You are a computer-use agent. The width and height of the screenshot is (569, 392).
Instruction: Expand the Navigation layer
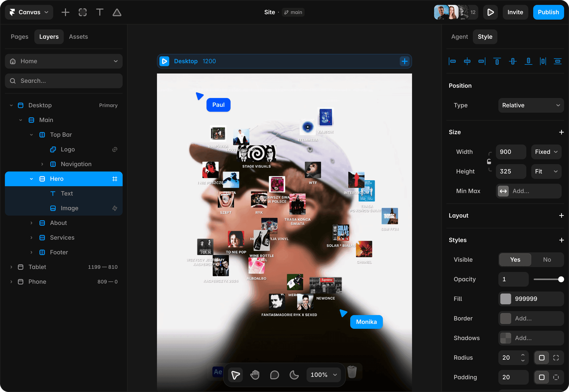coord(42,164)
